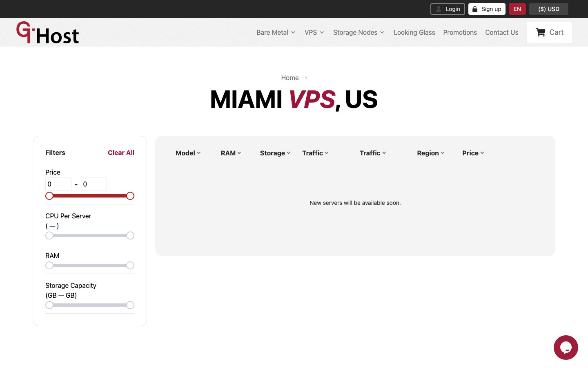Click the right Storage Capacity slider handle
This screenshot has height=368, width=588.
(130, 305)
